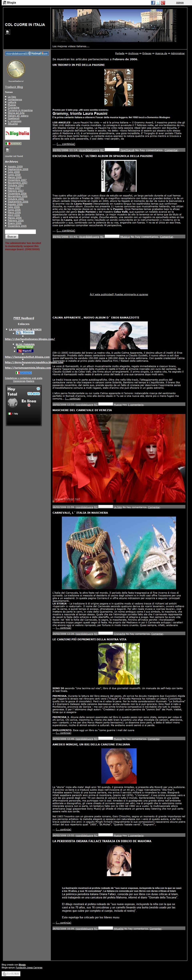The width and height of the screenshot is (192, 980).
Task: Click the sidebar search text field
Action: (21, 232)
